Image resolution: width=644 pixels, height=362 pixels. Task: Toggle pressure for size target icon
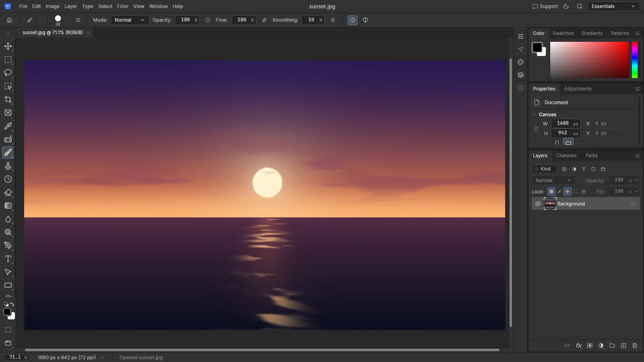pos(353,20)
